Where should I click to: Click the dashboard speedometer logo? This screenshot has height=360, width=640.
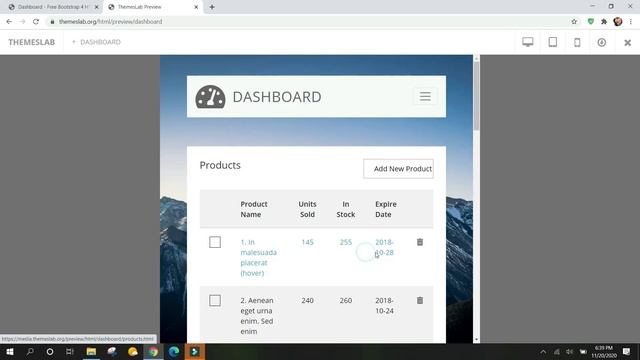(210, 97)
